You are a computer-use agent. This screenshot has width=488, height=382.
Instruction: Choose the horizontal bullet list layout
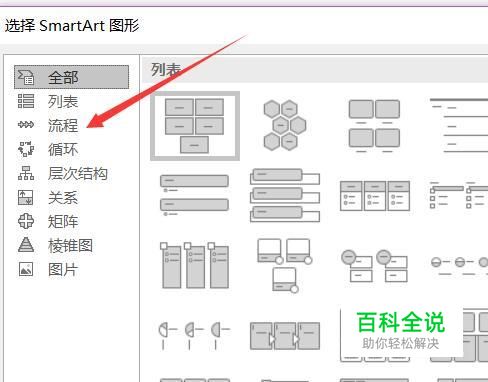pyautogui.click(x=375, y=196)
